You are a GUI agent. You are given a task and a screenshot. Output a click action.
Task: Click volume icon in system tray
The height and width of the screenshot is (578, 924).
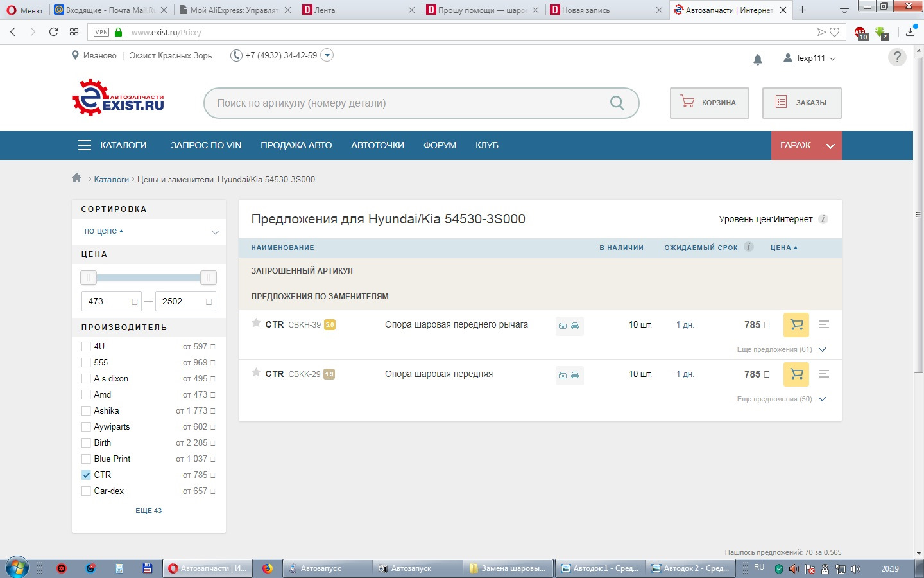[x=855, y=569]
